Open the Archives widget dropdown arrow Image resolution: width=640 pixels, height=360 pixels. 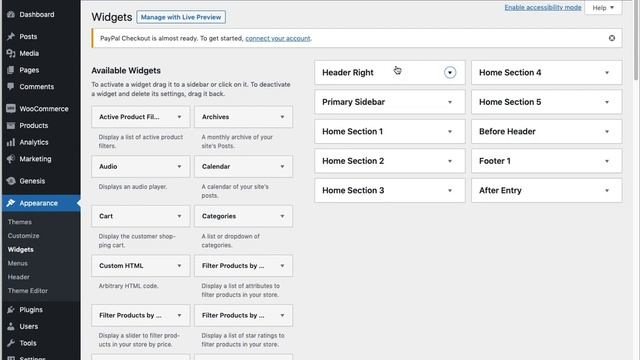282,117
